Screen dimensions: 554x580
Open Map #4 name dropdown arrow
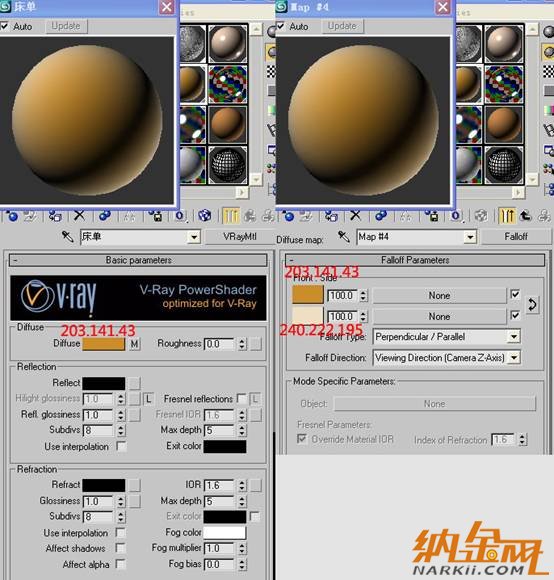(x=470, y=237)
